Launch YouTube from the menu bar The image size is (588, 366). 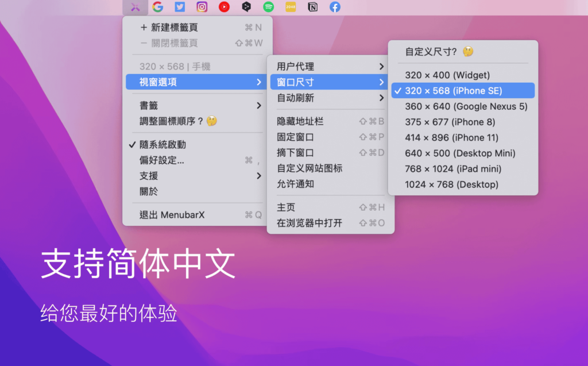click(223, 7)
